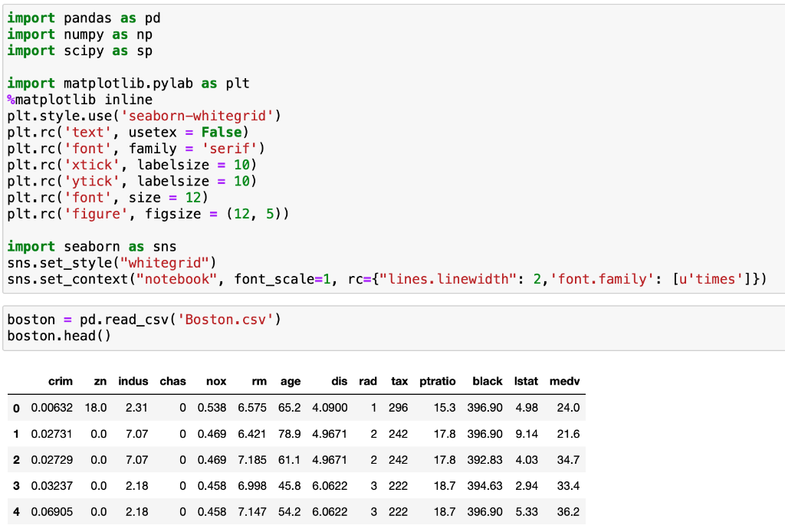Select the "chas" column header
Viewport: 785px width, 532px height.
pyautogui.click(x=173, y=381)
